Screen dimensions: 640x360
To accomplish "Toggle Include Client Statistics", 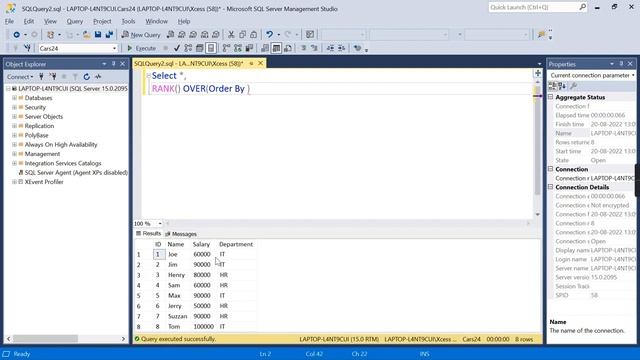I will 249,48.
